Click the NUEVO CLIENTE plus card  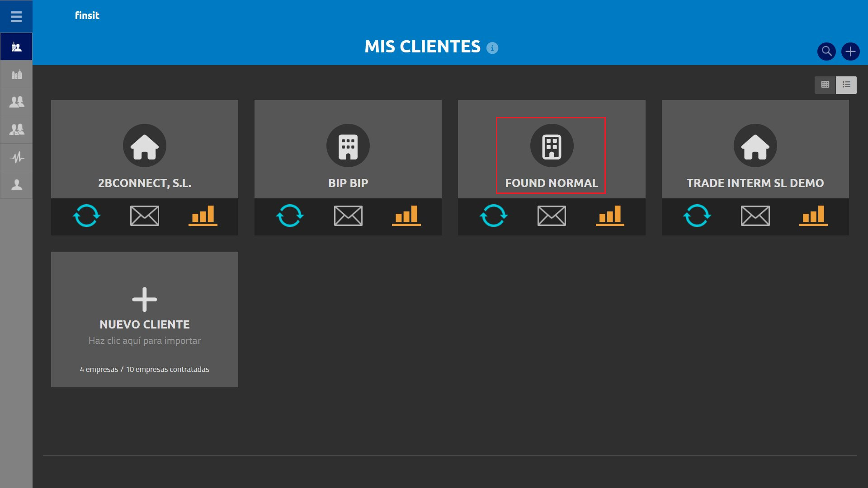coord(145,319)
